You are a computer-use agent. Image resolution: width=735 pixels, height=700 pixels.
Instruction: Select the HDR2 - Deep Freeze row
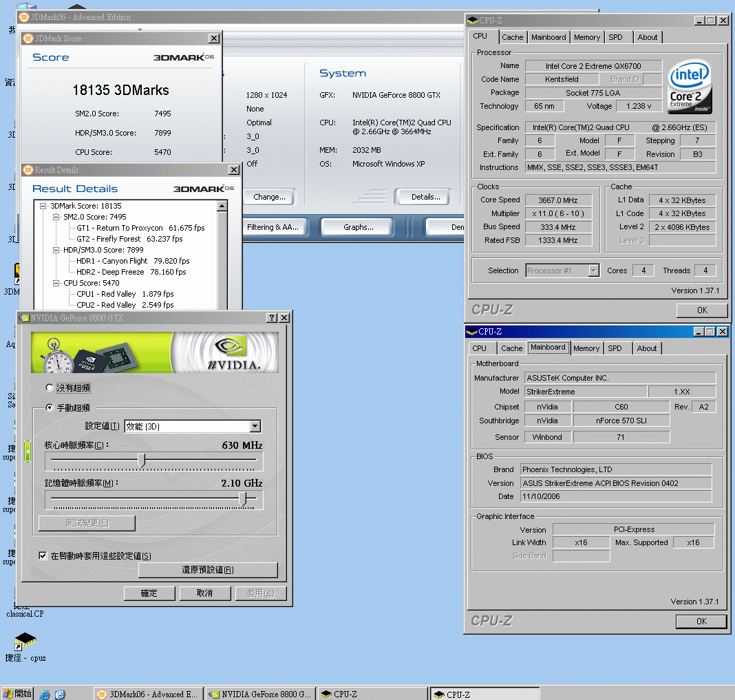coord(131,272)
